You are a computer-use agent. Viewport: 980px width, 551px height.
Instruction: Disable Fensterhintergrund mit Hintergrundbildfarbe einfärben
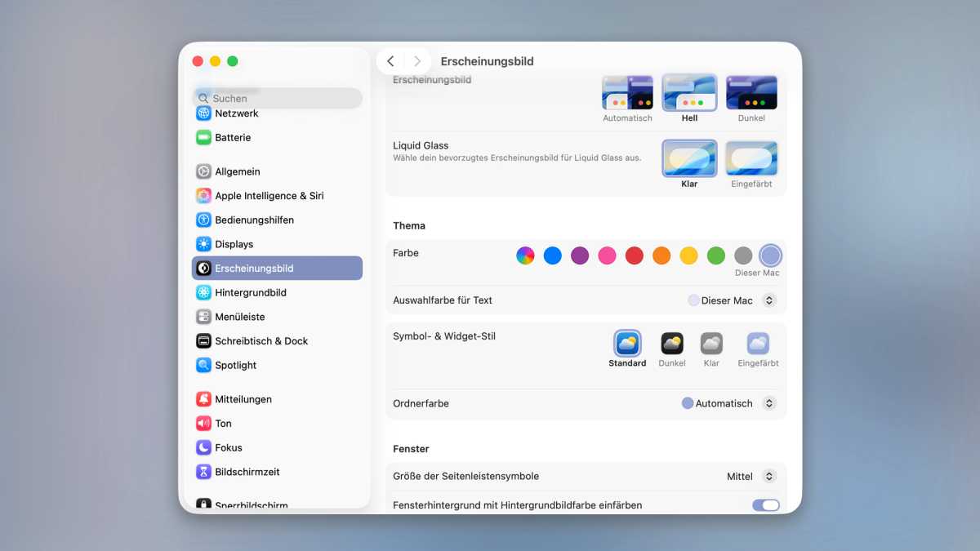point(765,505)
